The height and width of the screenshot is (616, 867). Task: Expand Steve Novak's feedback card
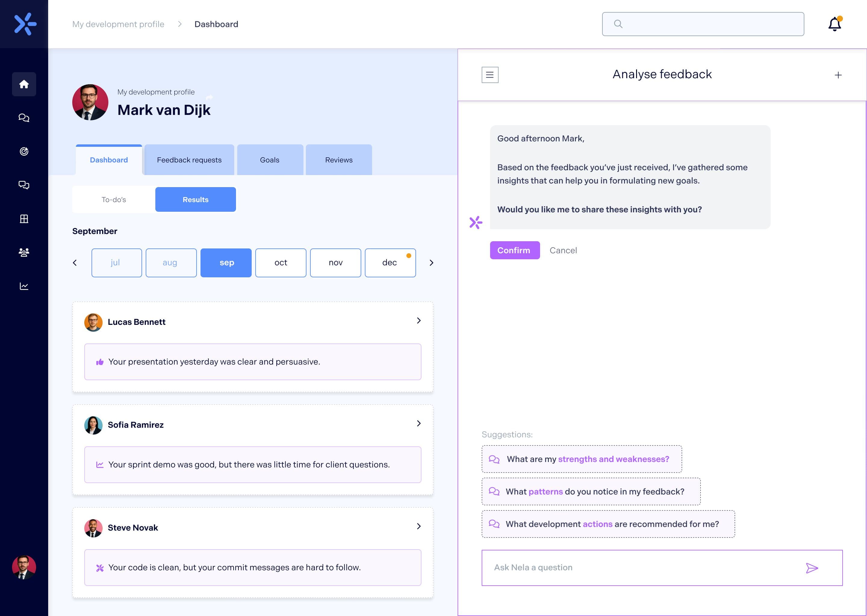(419, 526)
